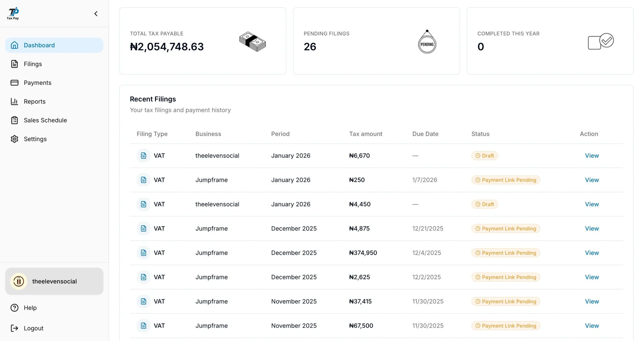View the ₦374,950 Jumpframe December filing
Image resolution: width=644 pixels, height=341 pixels.
(x=592, y=253)
